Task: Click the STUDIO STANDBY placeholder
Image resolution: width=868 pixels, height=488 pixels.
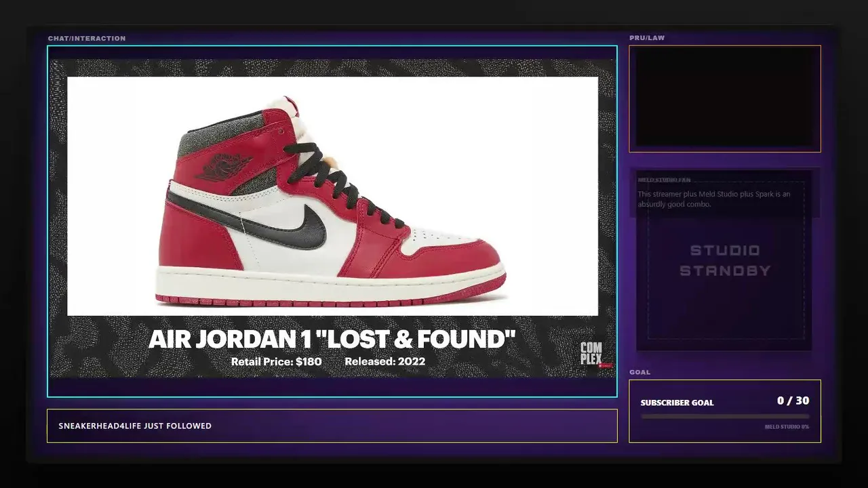Action: coord(725,260)
